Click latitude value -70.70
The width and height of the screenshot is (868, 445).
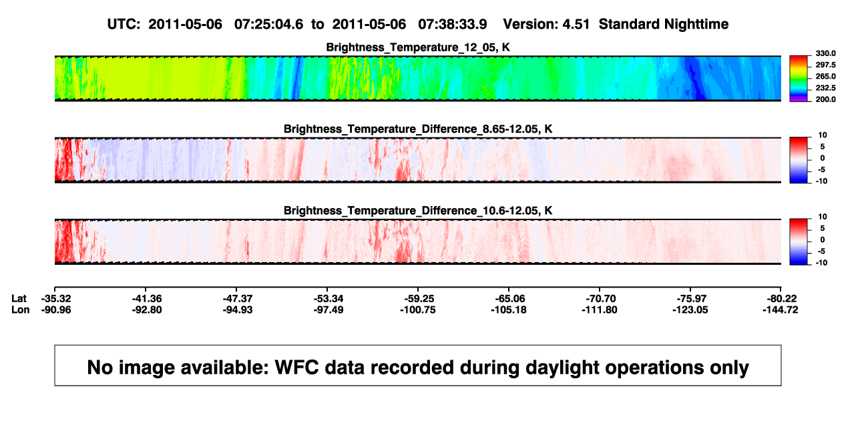(x=600, y=298)
